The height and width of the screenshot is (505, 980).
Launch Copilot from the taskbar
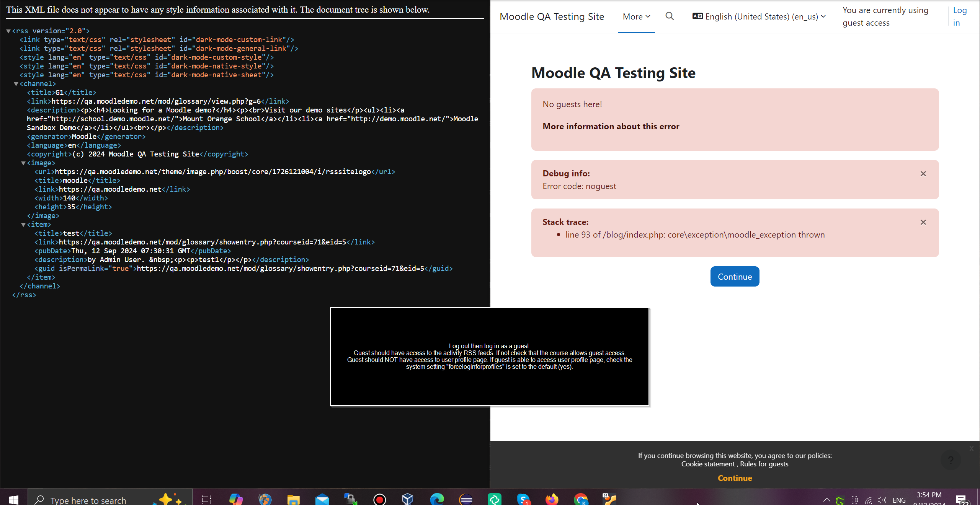[x=236, y=499]
